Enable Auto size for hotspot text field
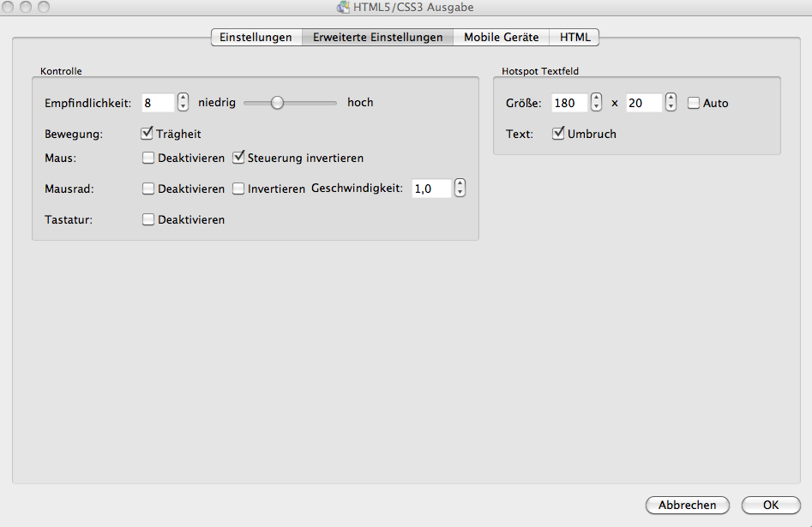Viewport: 812px width, 527px height. tap(694, 103)
